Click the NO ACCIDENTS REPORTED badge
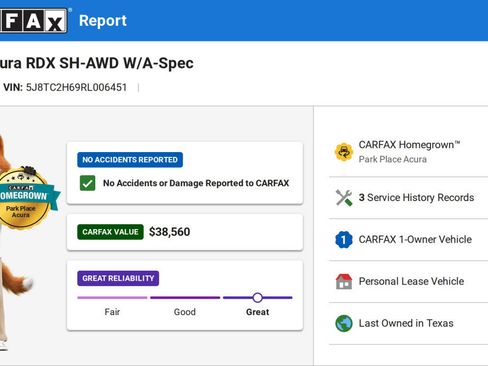This screenshot has width=488, height=366. pos(130,160)
